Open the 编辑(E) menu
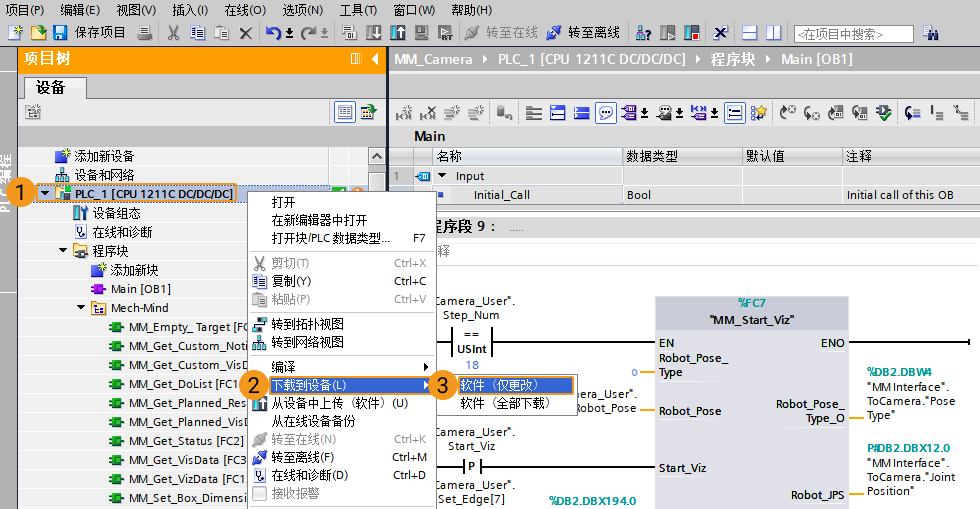Screen dimensions: 980x509 [80, 11]
